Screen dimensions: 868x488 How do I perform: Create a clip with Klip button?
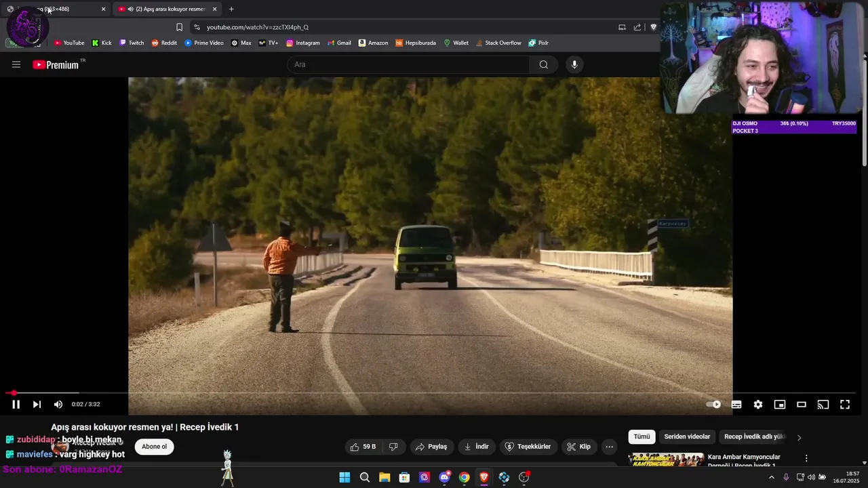coord(578,447)
